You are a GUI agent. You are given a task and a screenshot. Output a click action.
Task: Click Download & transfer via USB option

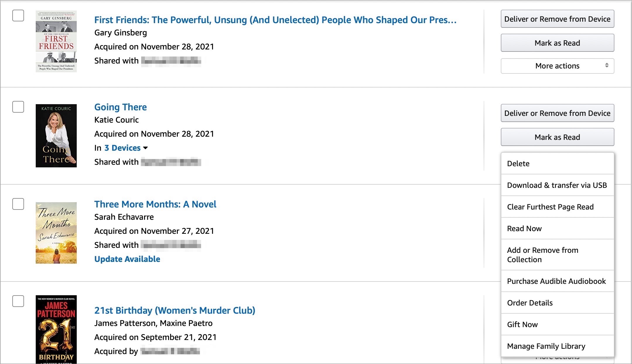coord(557,185)
